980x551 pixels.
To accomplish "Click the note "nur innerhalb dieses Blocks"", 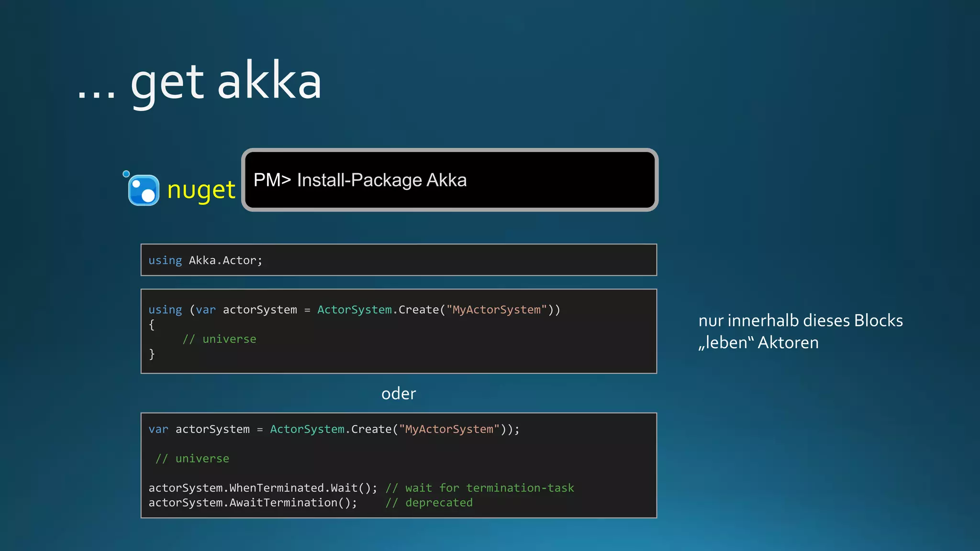I will (x=801, y=320).
